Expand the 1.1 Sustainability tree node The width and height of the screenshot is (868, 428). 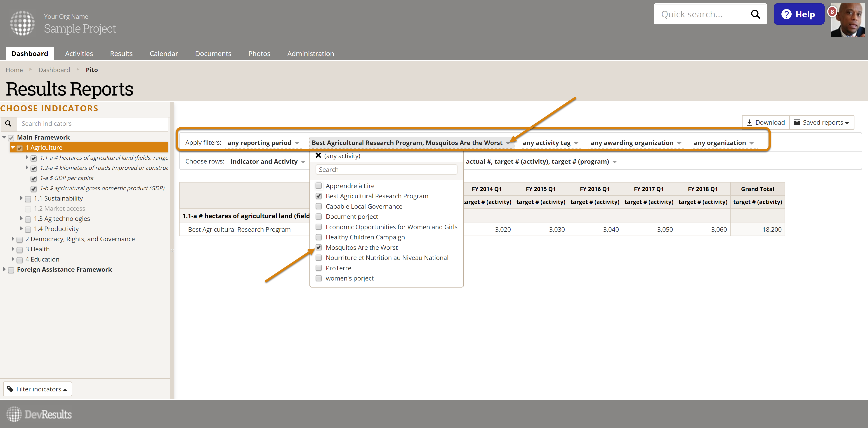[x=21, y=198]
